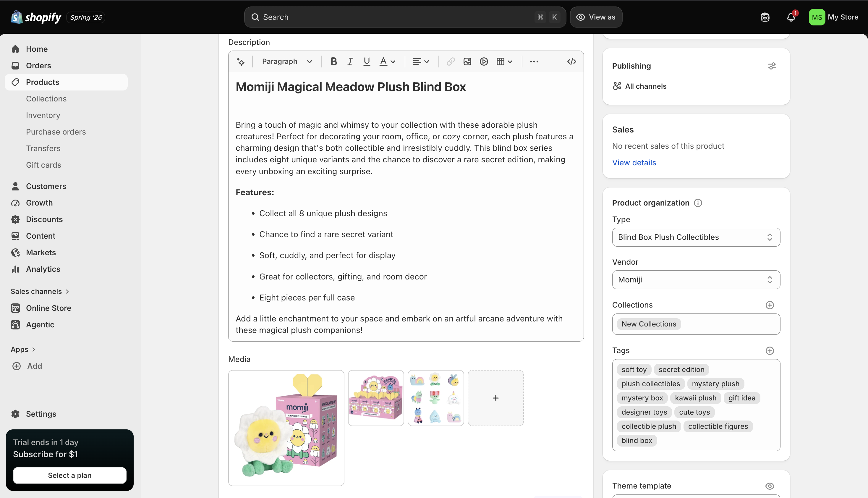Screen dimensions: 868x498
Task: Click the Theme template preview eye icon
Action: 770,486
